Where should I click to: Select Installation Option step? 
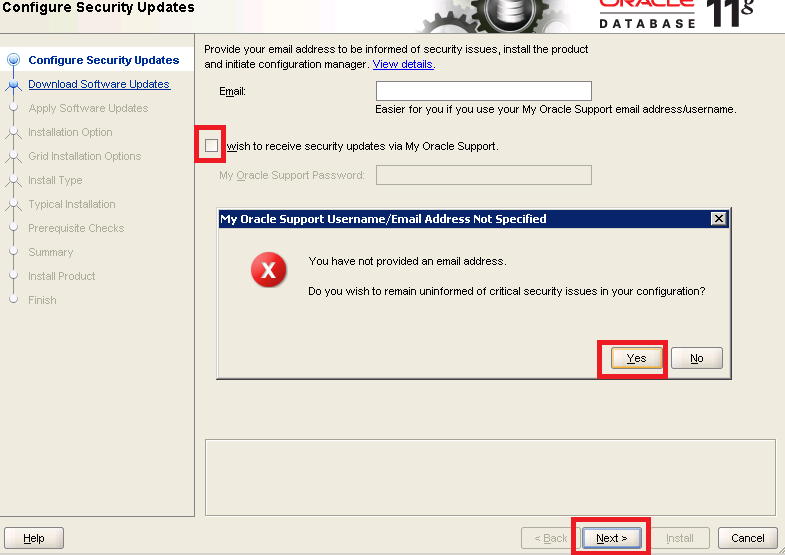[x=70, y=132]
